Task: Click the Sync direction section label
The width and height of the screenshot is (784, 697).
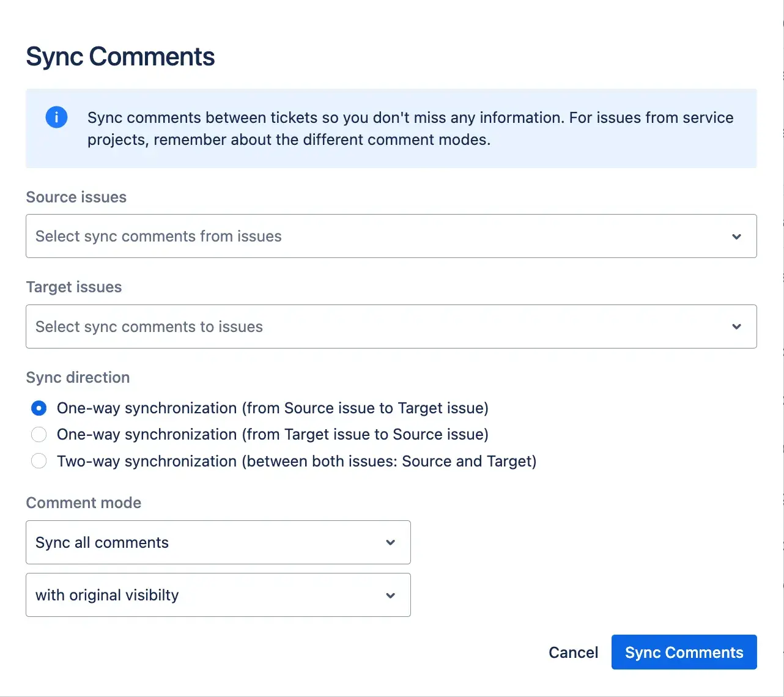Action: point(78,377)
